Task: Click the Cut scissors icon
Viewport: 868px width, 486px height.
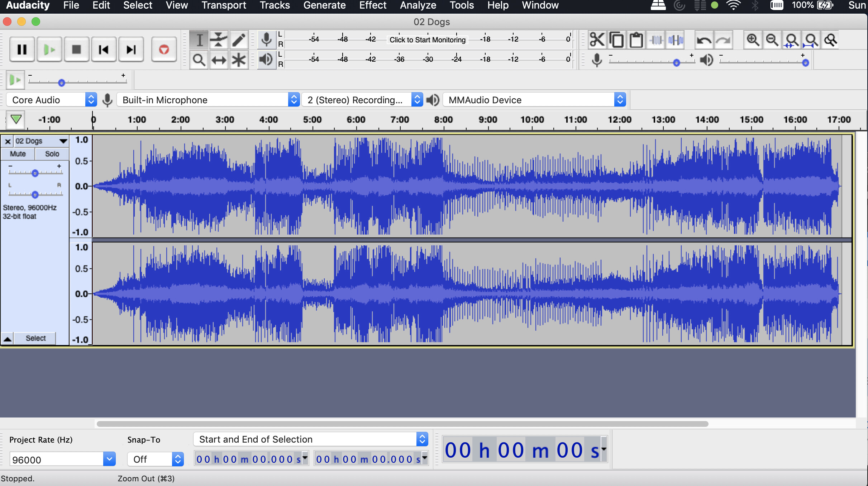Action: [x=597, y=40]
